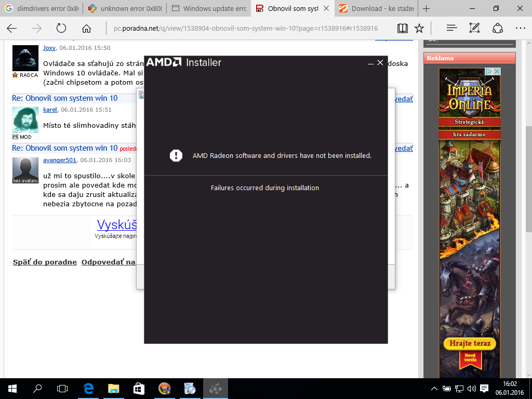The width and height of the screenshot is (532, 399).
Task: Refresh the current page
Action: pyautogui.click(x=61, y=28)
